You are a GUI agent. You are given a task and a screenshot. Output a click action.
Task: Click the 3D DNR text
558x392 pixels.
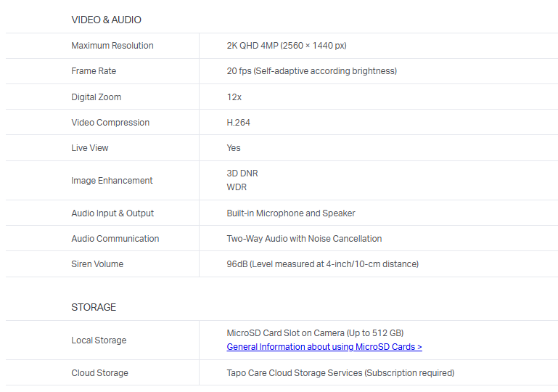[242, 173]
